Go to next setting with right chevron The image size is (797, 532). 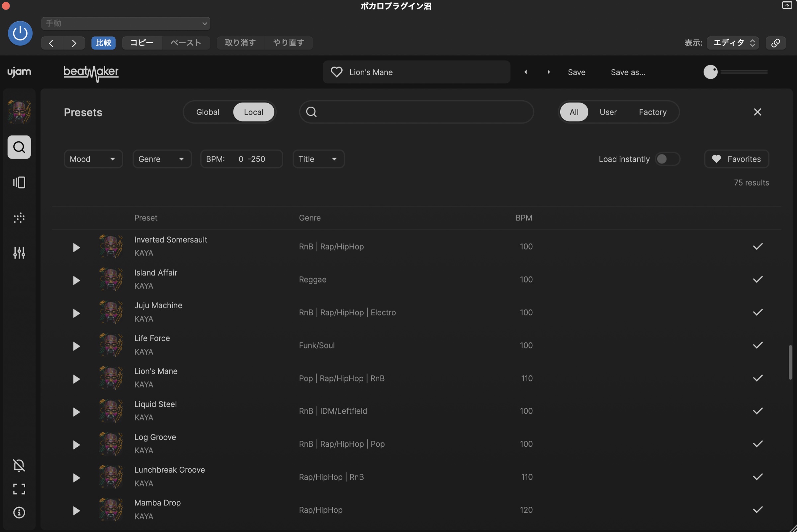pyautogui.click(x=74, y=43)
